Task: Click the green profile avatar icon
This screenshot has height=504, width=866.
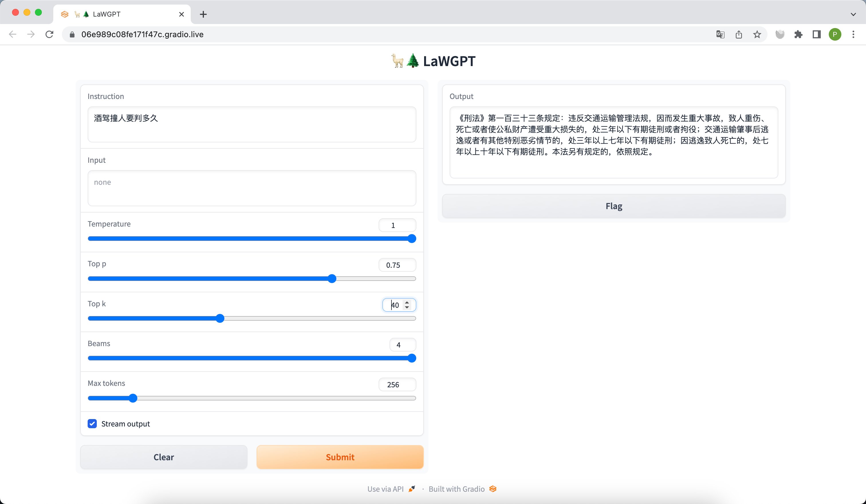Action: [835, 34]
